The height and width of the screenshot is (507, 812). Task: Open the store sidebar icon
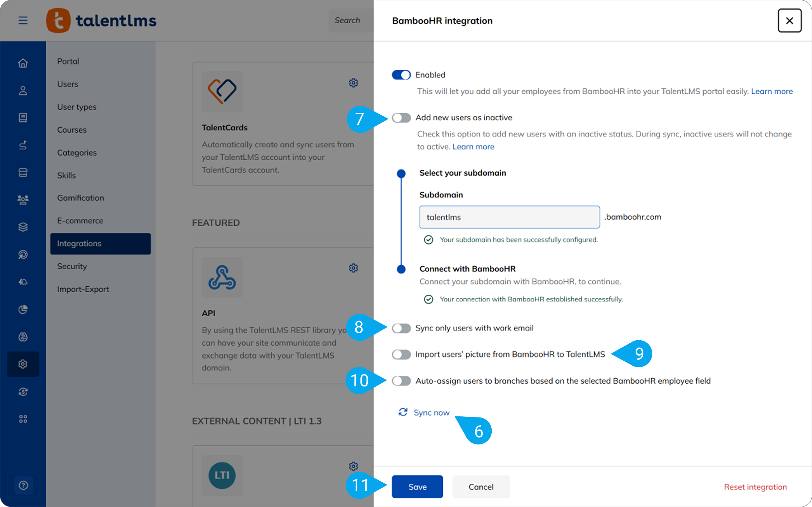coord(23,172)
